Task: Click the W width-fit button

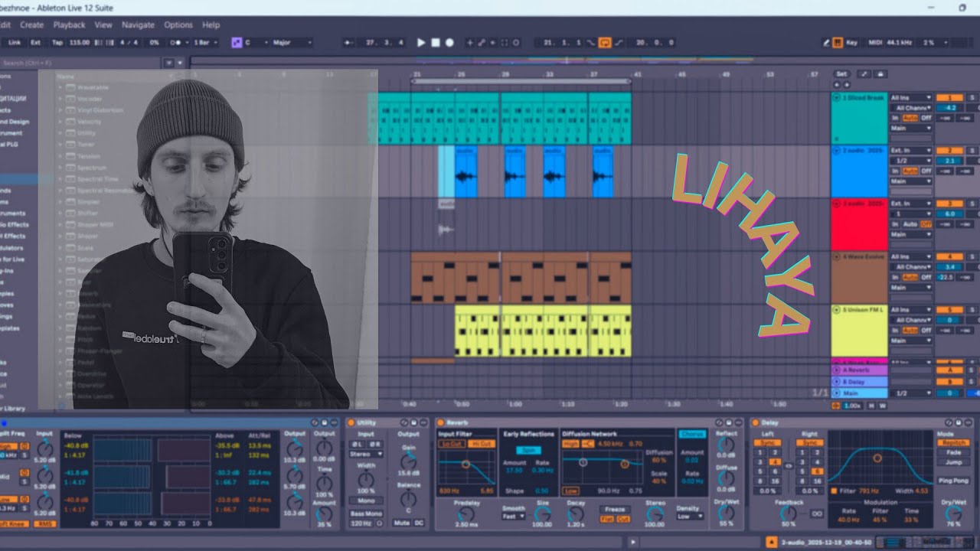Action: click(882, 406)
